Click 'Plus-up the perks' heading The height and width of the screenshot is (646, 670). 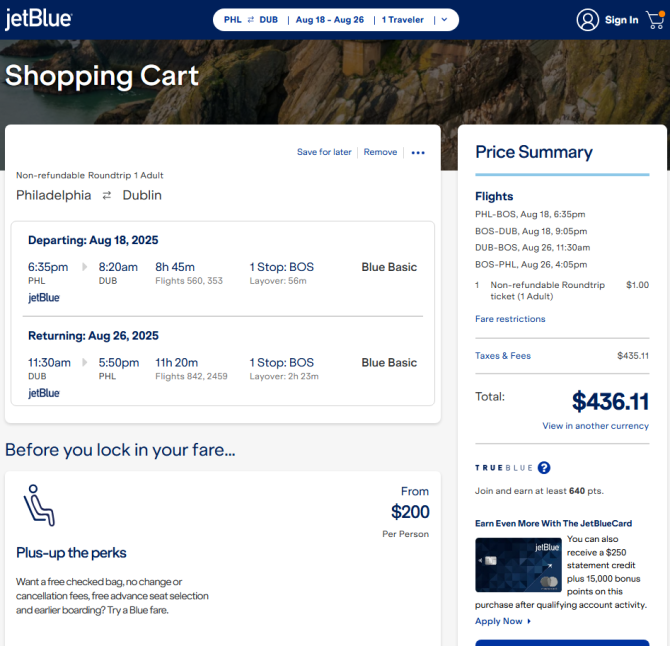[x=71, y=553]
